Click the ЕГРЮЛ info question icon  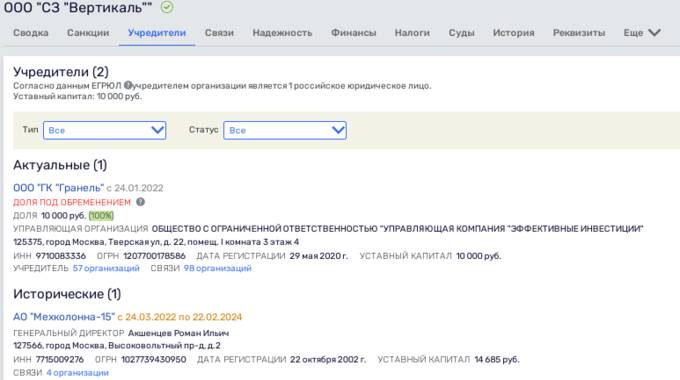pyautogui.click(x=128, y=85)
